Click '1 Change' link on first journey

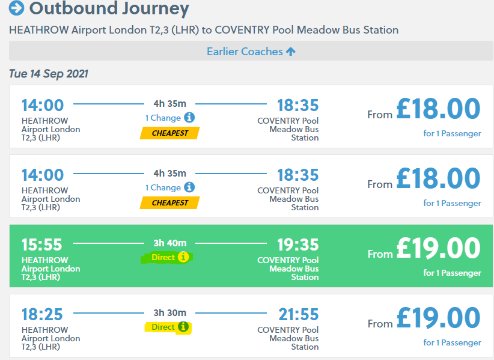point(163,118)
